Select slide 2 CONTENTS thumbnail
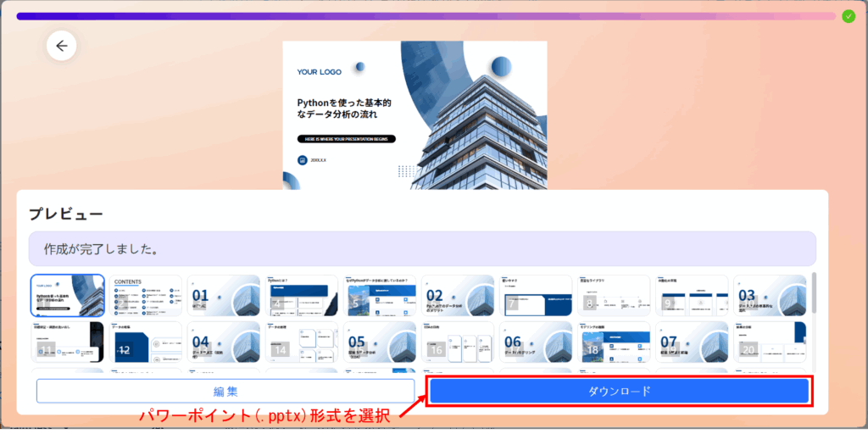Viewport: 868px width, 434px height. pyautogui.click(x=146, y=296)
